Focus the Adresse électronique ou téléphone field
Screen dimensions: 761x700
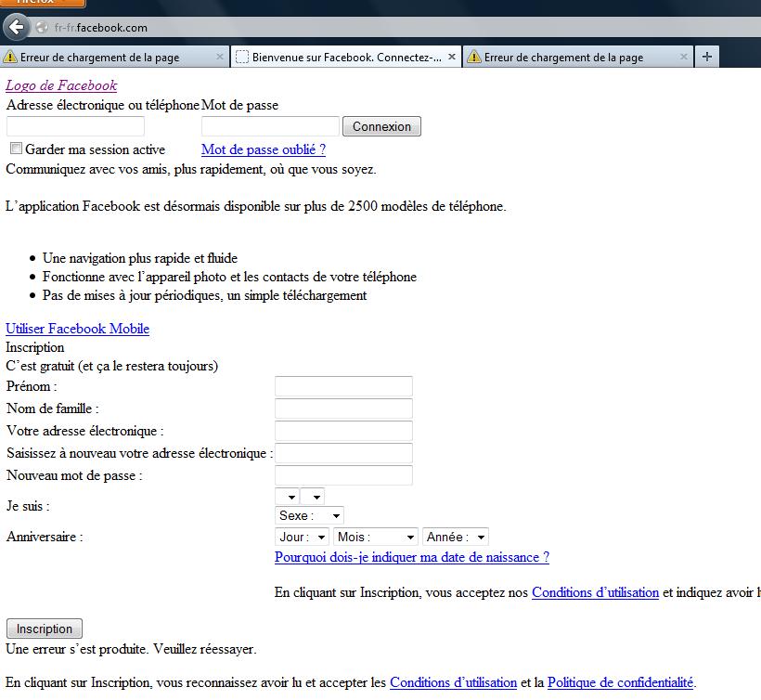coord(75,126)
